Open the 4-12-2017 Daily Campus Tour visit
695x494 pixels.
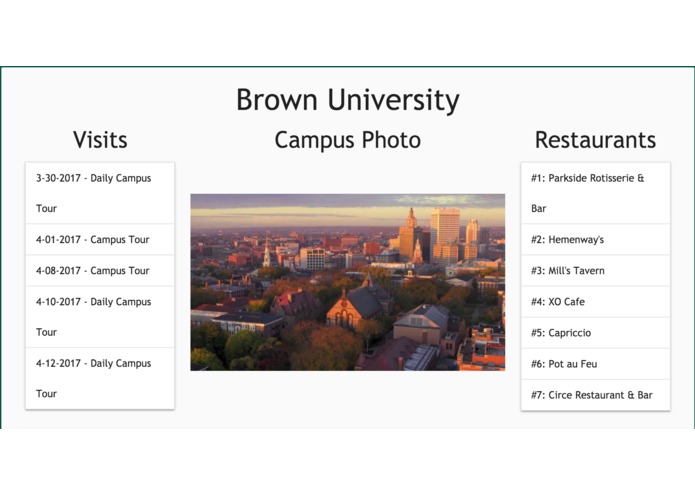pos(100,378)
